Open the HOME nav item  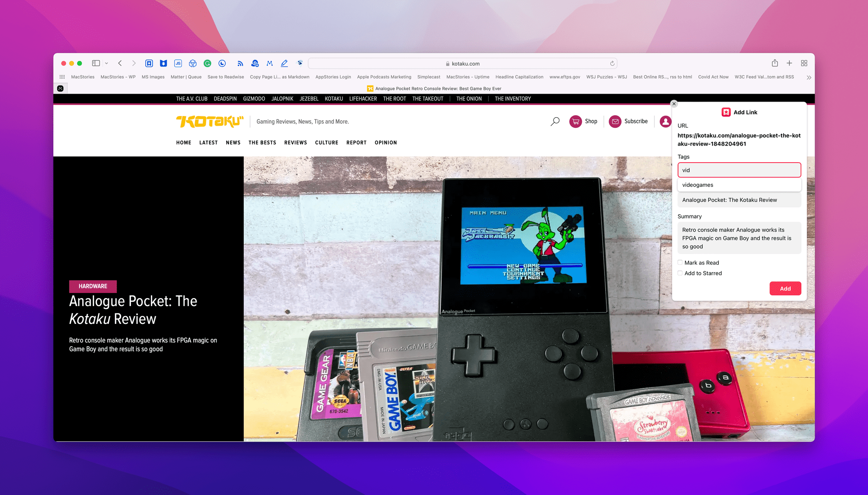pyautogui.click(x=184, y=143)
